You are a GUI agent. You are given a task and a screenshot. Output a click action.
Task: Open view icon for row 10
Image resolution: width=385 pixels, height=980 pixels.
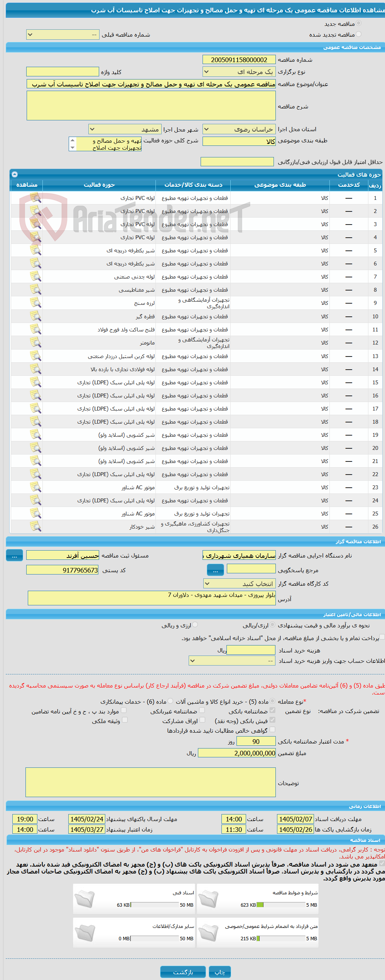tap(35, 316)
